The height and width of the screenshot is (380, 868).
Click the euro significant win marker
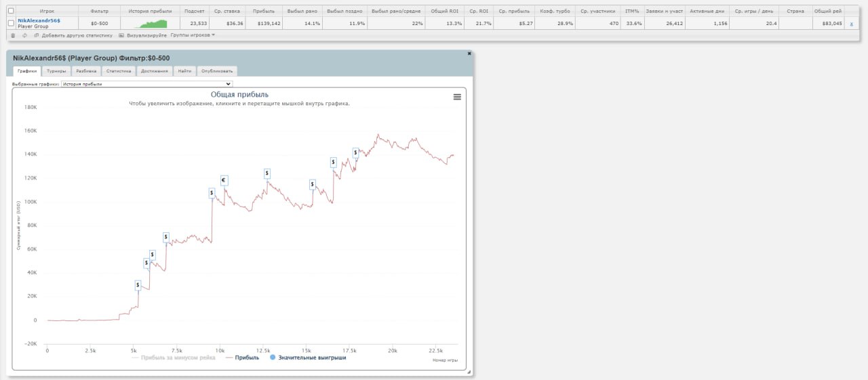(x=224, y=180)
